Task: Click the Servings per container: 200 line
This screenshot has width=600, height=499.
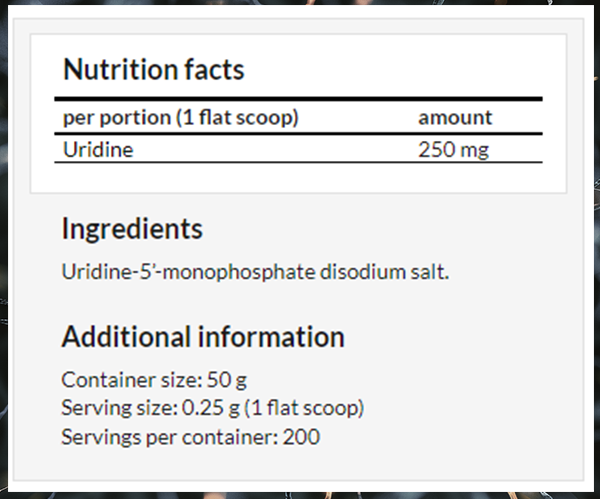Action: click(191, 437)
